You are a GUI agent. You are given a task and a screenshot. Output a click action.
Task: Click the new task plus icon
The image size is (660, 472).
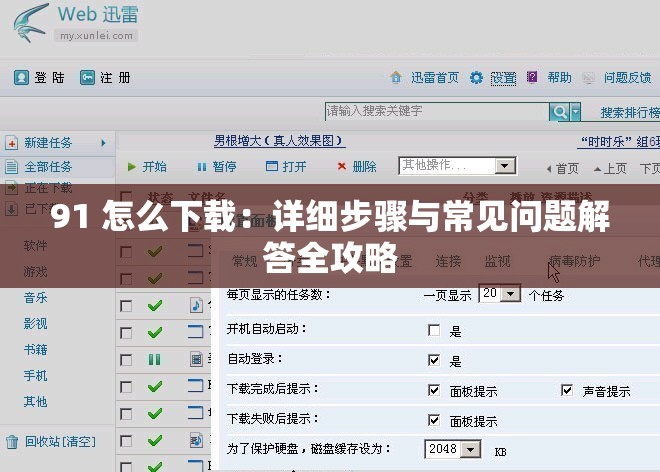[x=11, y=143]
